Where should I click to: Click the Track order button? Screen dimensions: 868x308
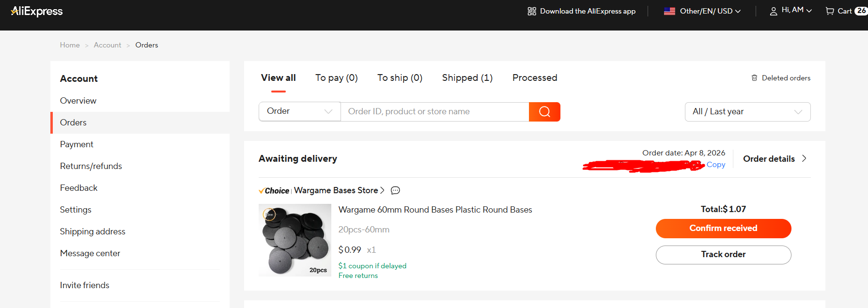(723, 255)
